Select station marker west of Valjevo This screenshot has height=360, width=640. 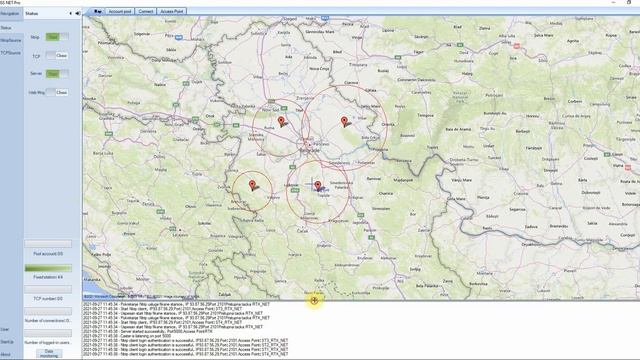point(253,185)
